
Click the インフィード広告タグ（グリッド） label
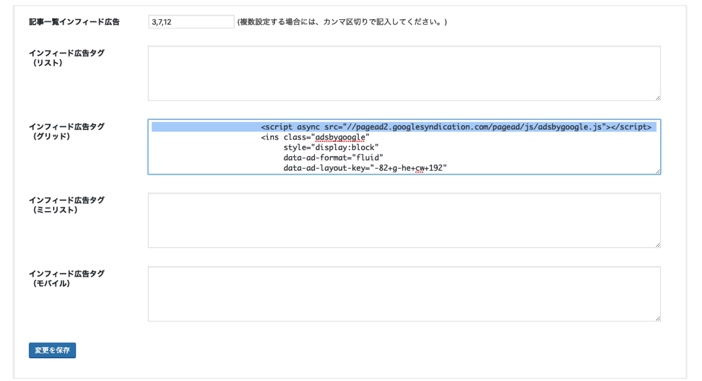tap(67, 131)
